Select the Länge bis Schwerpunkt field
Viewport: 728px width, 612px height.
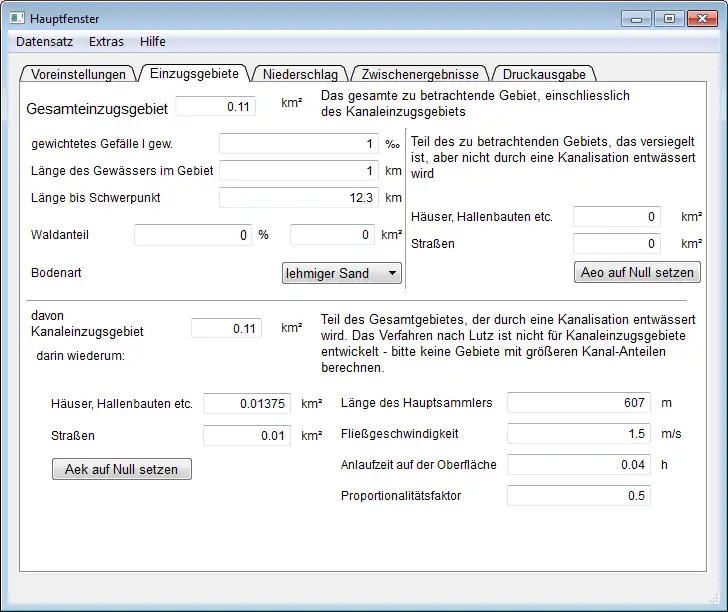click(x=299, y=197)
